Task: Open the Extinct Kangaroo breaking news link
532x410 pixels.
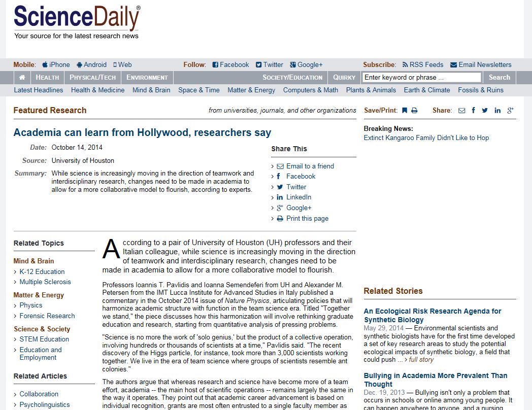Action: coord(426,138)
